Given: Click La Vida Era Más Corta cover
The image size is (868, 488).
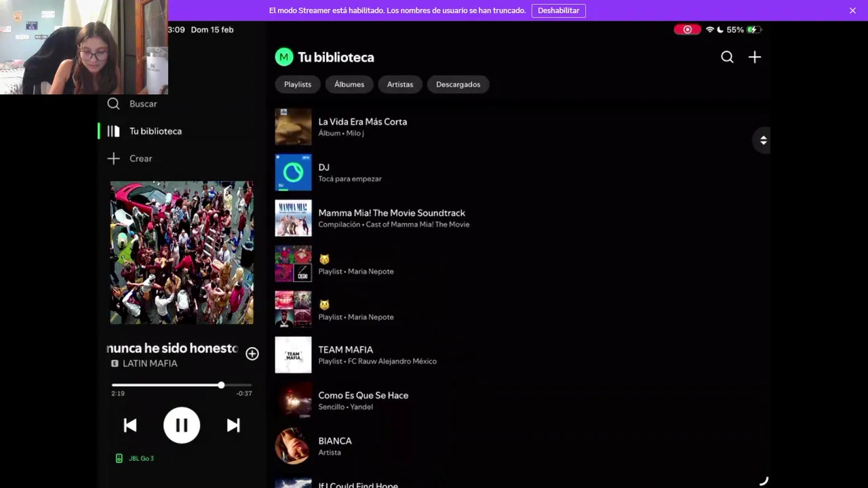Looking at the screenshot, I should point(293,127).
